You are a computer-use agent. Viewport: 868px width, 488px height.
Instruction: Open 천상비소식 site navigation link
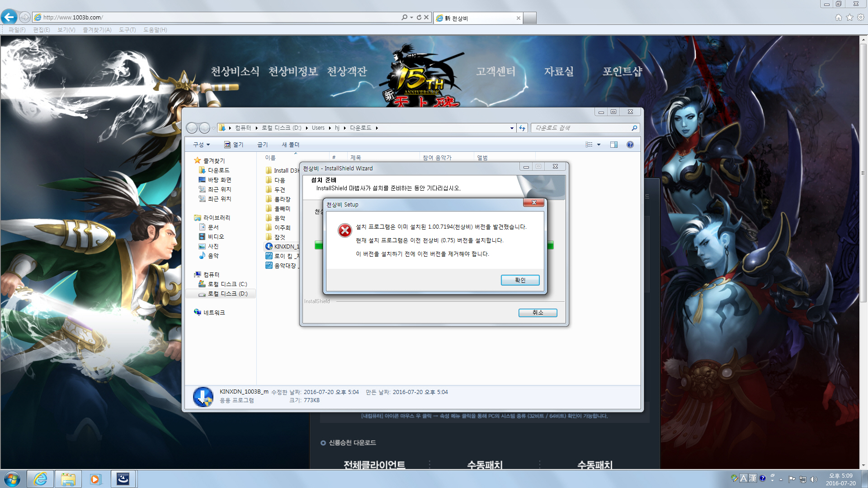tap(235, 71)
